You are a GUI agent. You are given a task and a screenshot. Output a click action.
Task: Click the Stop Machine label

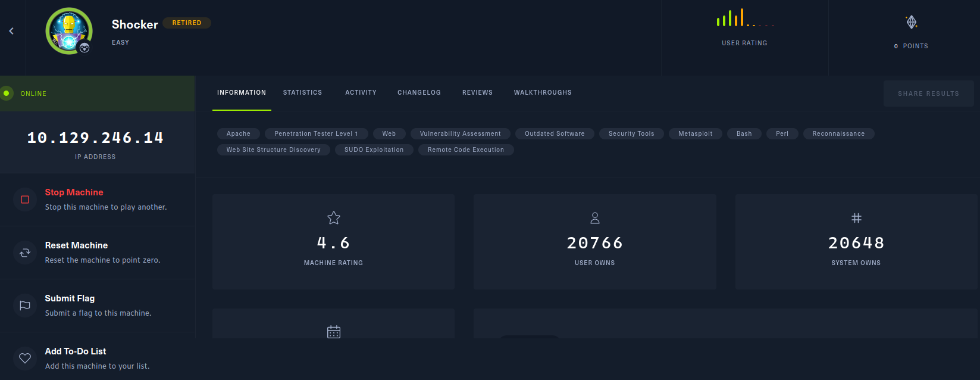click(74, 192)
